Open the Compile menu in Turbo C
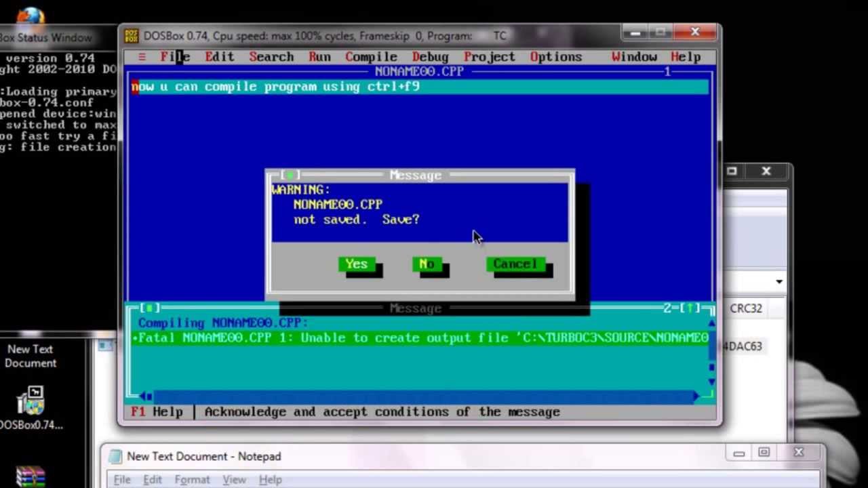868x488 pixels. click(x=371, y=57)
